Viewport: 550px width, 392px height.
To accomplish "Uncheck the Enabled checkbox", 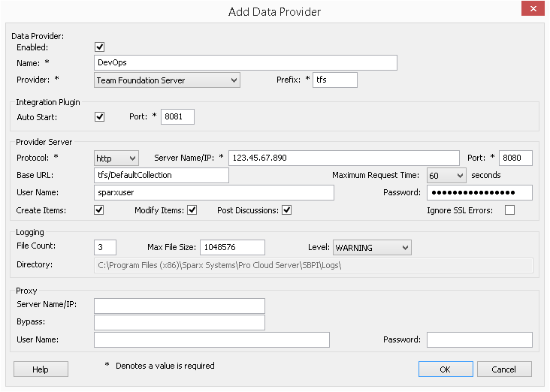I will 99,47.
